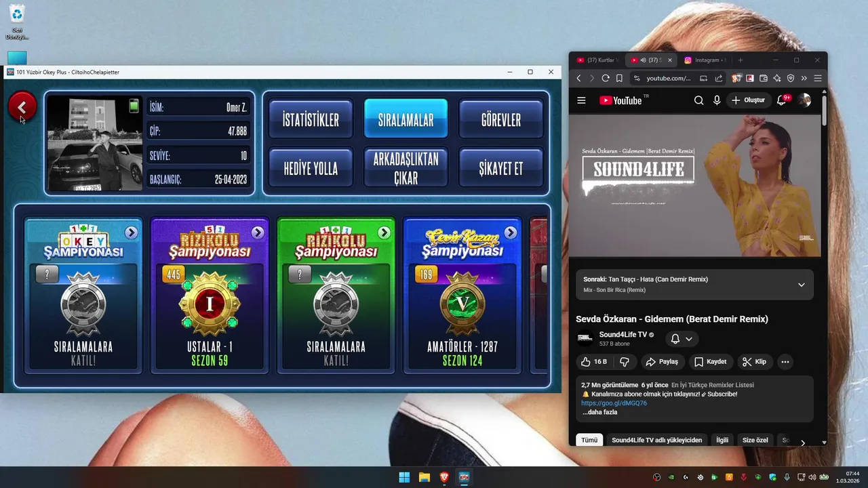
Task: Click the youtube.com address bar
Action: click(669, 79)
